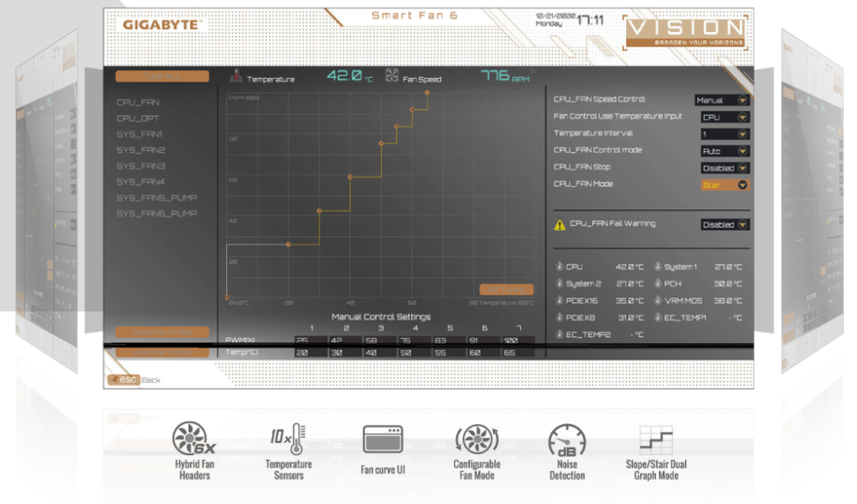
Task: Click the esc Back button
Action: tap(134, 379)
